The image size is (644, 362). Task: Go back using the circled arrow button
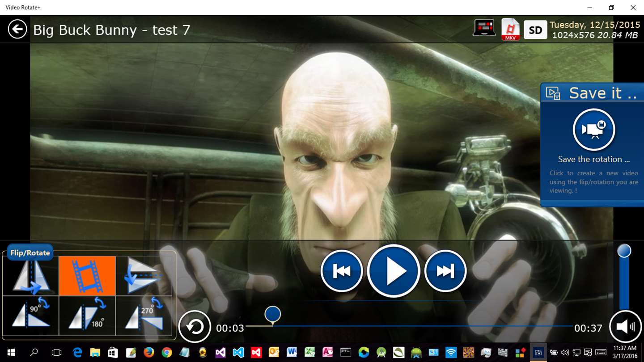pos(17,29)
